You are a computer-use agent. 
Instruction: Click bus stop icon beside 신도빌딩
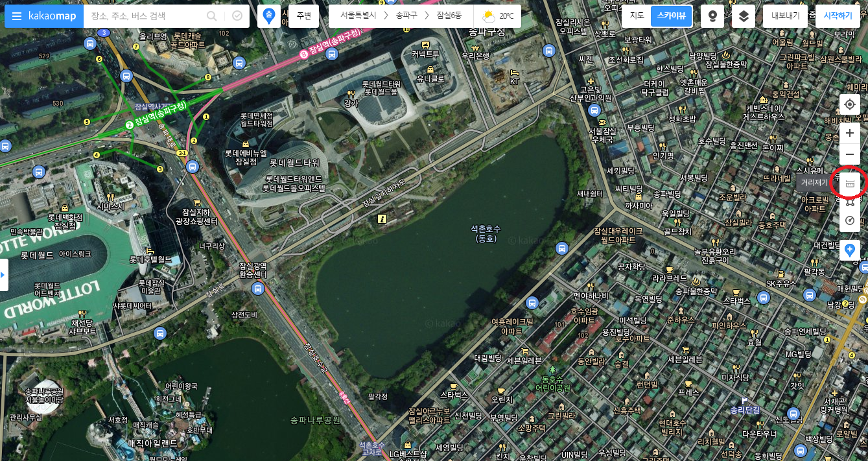(x=793, y=414)
